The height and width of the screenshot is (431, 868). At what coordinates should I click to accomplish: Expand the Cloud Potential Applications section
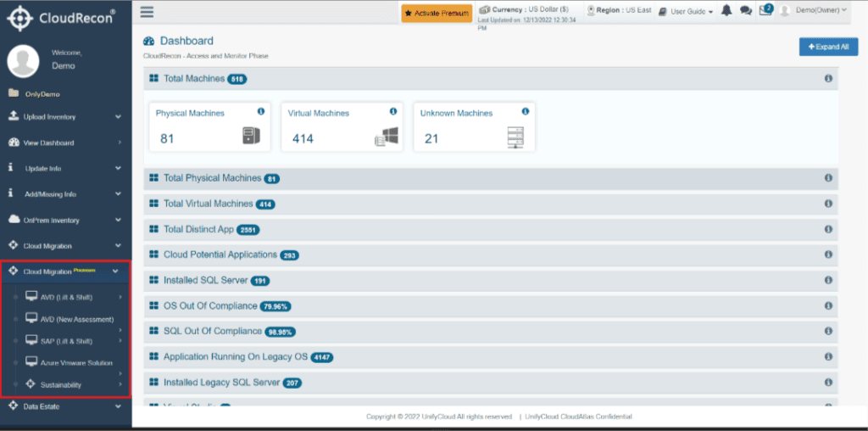[x=491, y=255]
